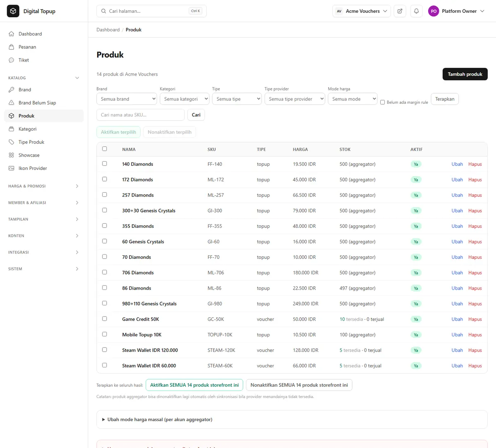This screenshot has width=496, height=448.
Task: Open the Mode harga dropdown
Action: (x=353, y=99)
